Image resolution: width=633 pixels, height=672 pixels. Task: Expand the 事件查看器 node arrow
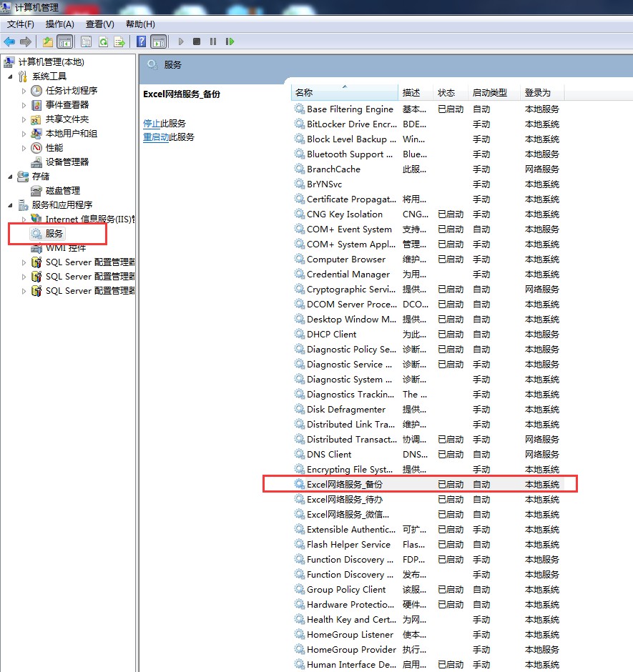point(24,105)
